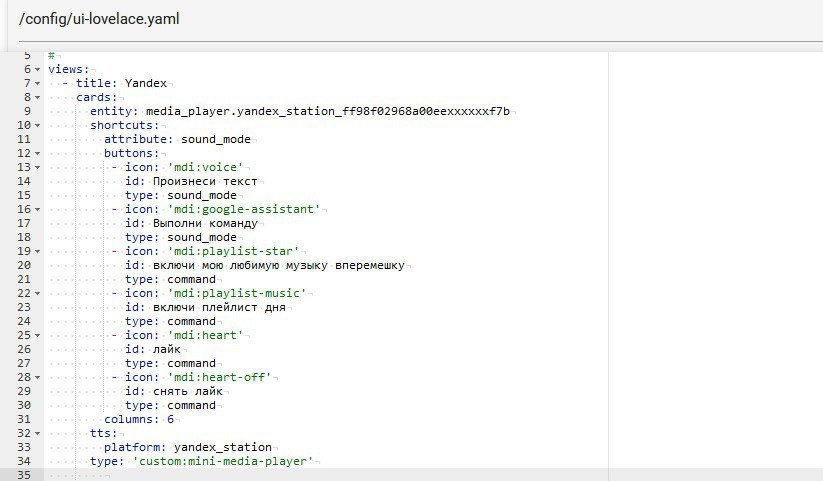Collapse the fold arrow at line 25 mdi:heart
This screenshot has width=823, height=481.
pyautogui.click(x=37, y=336)
